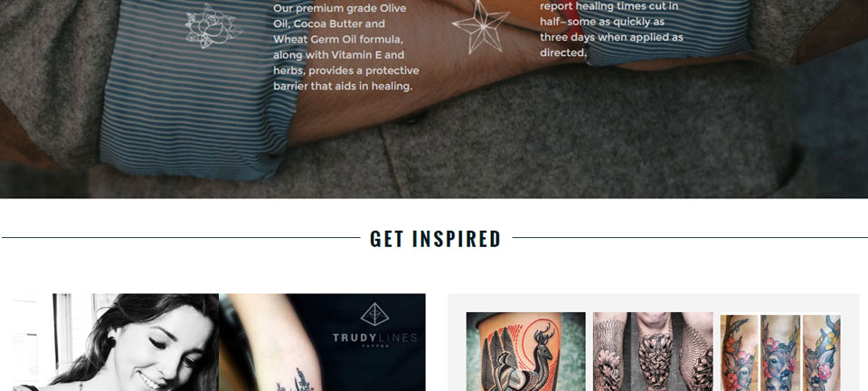Image resolution: width=868 pixels, height=391 pixels.
Task: Click the rose line-art icon
Action: click(213, 25)
